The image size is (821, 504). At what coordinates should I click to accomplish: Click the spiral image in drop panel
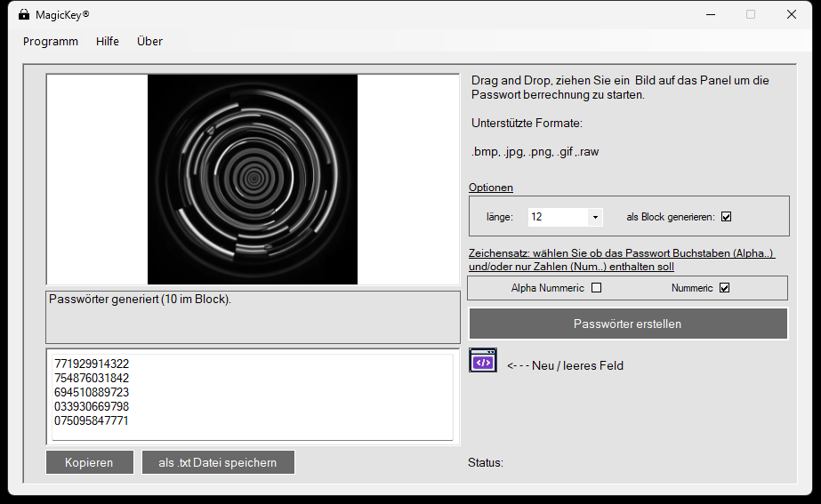253,180
